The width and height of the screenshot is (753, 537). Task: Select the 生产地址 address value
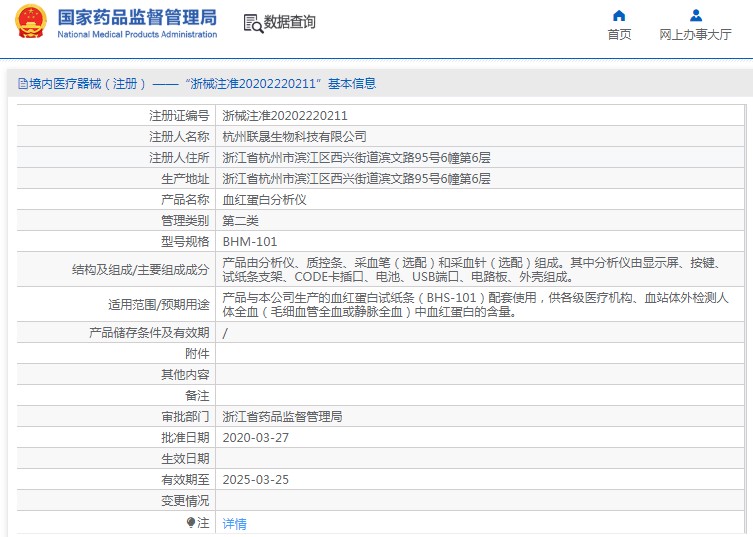coord(356,179)
